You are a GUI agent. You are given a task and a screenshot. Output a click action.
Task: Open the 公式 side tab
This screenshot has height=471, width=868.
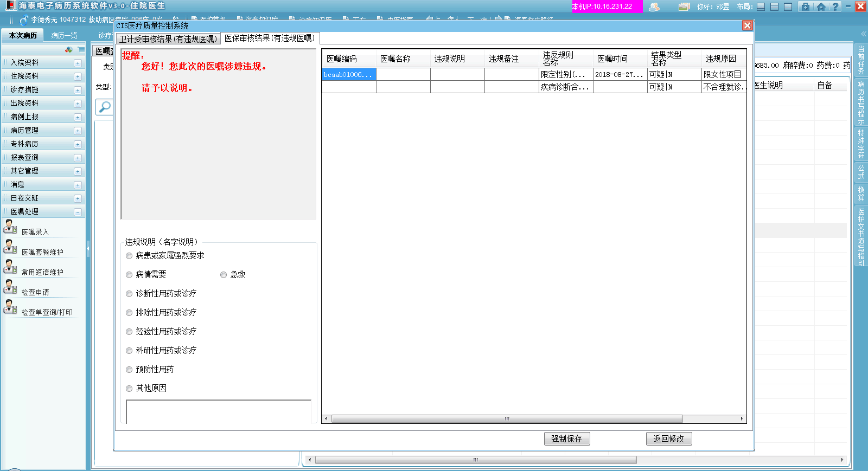click(x=861, y=172)
